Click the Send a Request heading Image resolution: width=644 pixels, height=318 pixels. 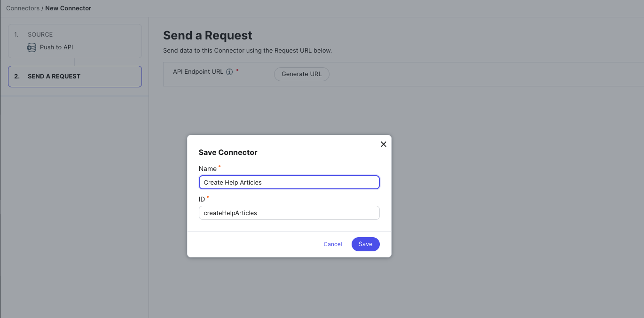(208, 35)
